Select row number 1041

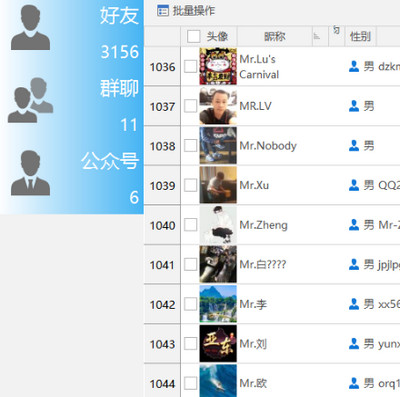pos(162,265)
